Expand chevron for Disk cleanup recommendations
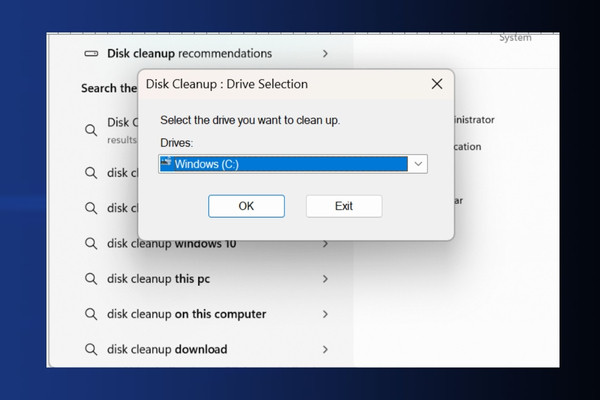The width and height of the screenshot is (600, 400). click(x=325, y=54)
